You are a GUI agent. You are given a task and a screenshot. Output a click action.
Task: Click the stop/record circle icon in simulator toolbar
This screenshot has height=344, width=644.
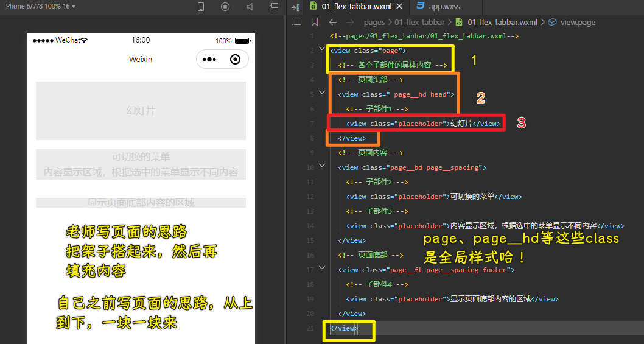225,7
